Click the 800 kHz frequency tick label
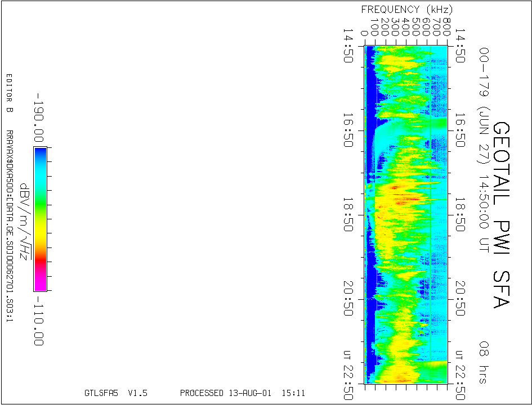This screenshot has width=532, height=405. 446,28
